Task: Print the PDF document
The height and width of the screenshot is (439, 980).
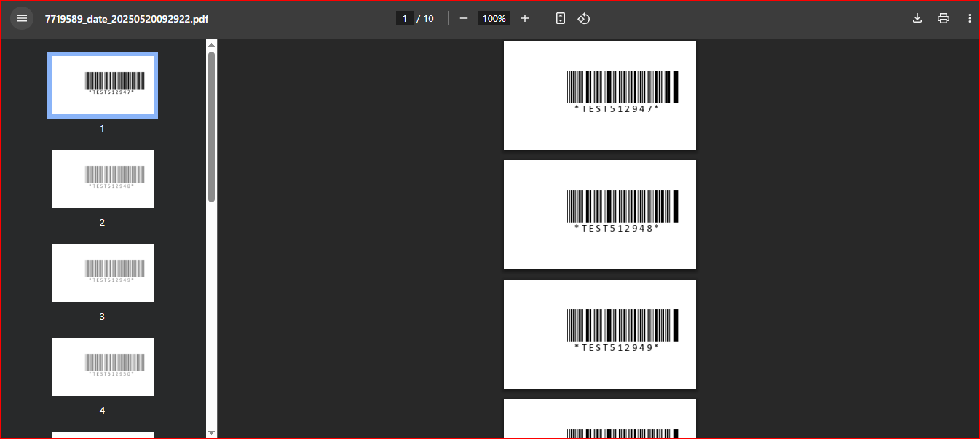Action: point(944,18)
